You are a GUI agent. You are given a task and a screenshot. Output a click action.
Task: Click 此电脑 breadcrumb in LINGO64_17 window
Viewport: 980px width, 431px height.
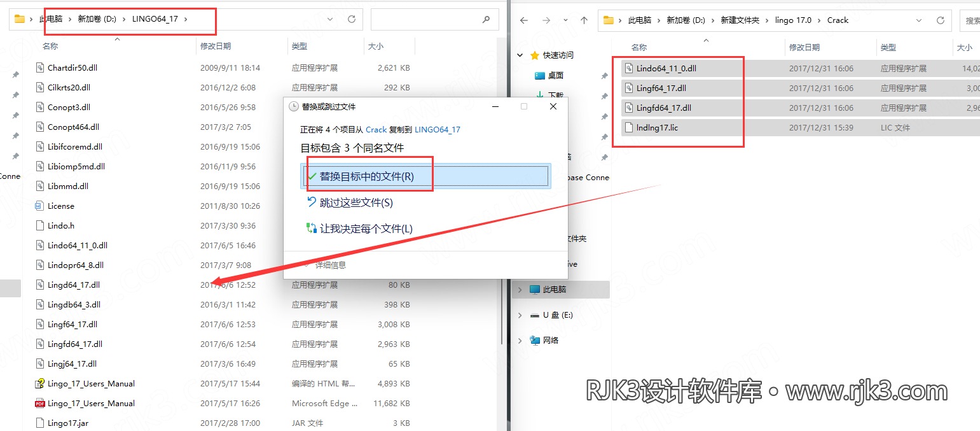[x=51, y=19]
